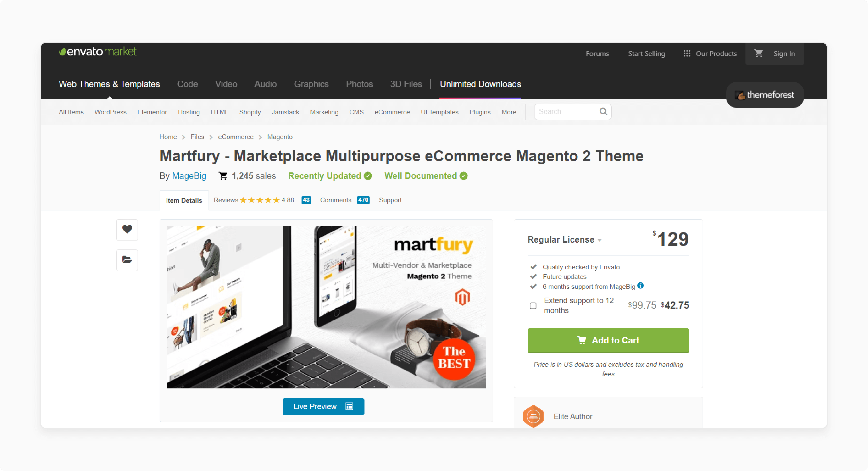Toggle the extend support to 12 months checkbox
The width and height of the screenshot is (868, 471).
533,305
